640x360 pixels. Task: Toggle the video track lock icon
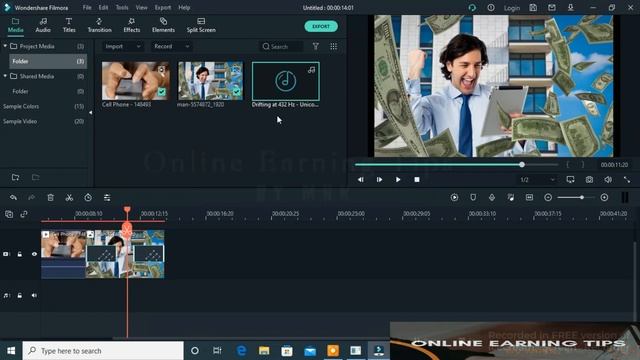(20, 254)
